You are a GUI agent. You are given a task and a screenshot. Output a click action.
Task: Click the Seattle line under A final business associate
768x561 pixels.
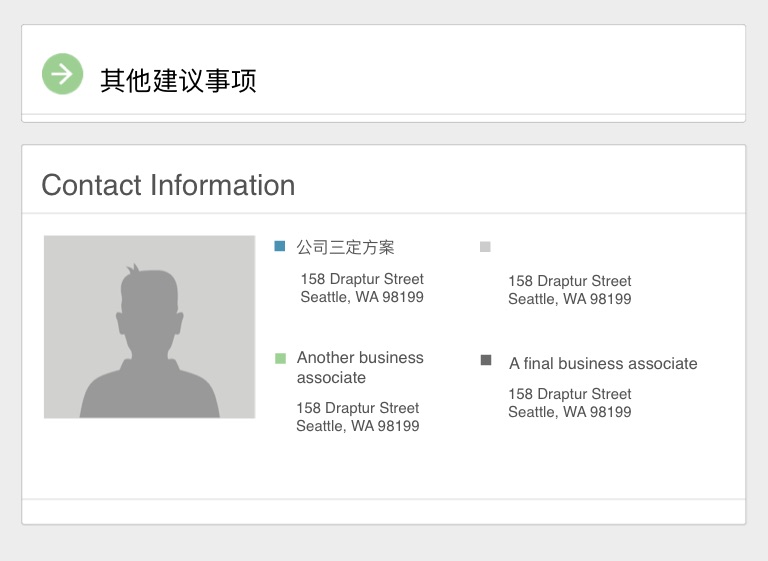click(570, 412)
